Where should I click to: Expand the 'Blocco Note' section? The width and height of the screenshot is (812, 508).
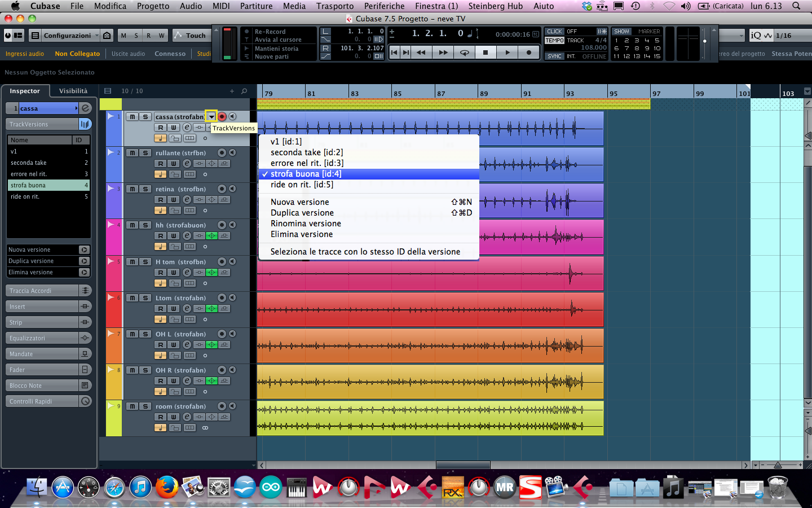[48, 386]
